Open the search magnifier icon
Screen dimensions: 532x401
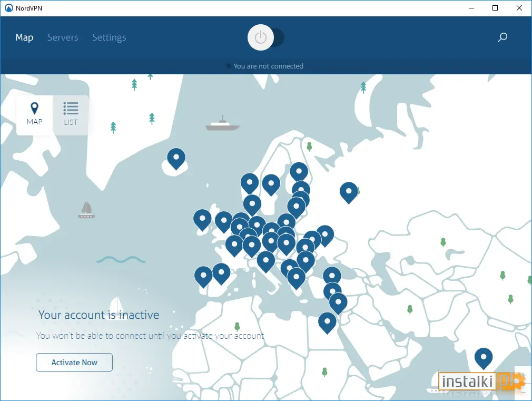tap(503, 37)
